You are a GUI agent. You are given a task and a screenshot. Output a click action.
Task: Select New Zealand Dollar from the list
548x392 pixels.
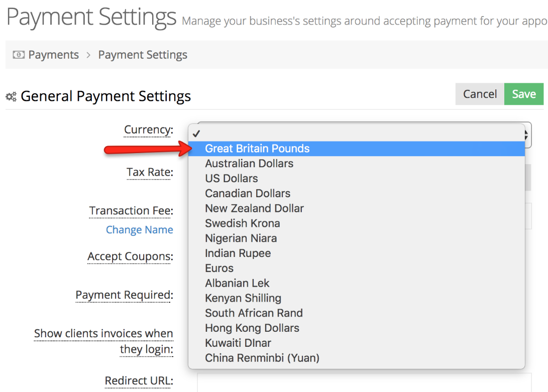point(254,208)
